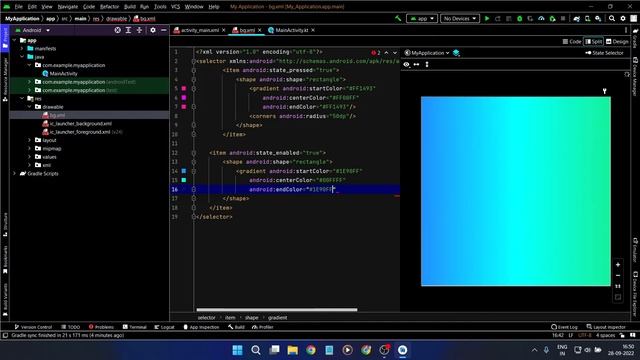This screenshot has width=640, height=360.
Task: Open project panel options gear
Action: coord(153,30)
